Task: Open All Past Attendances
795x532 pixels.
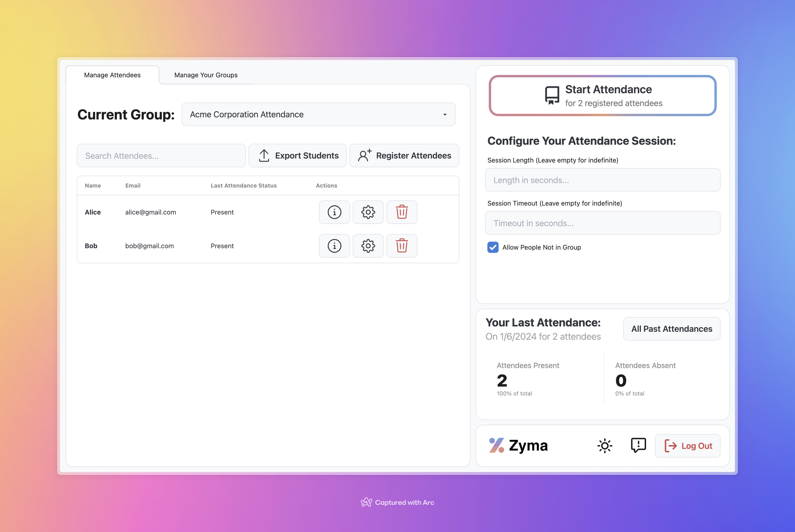Action: 672,329
